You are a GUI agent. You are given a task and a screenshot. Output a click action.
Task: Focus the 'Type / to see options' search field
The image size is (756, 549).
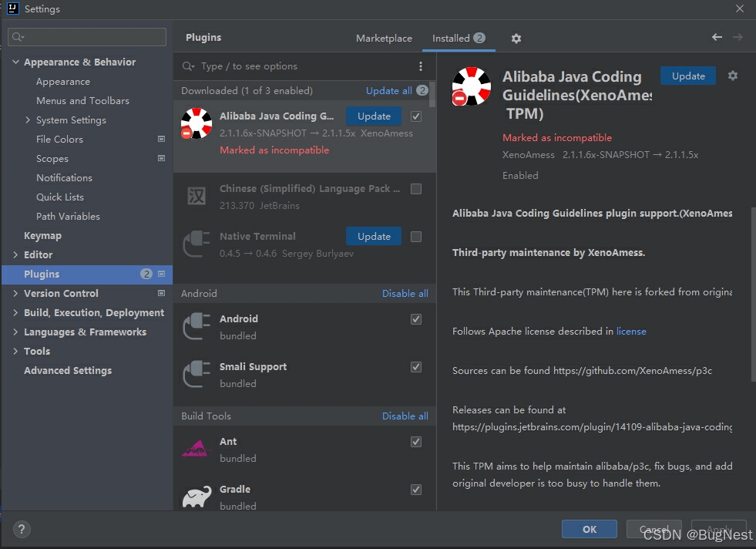(x=304, y=66)
